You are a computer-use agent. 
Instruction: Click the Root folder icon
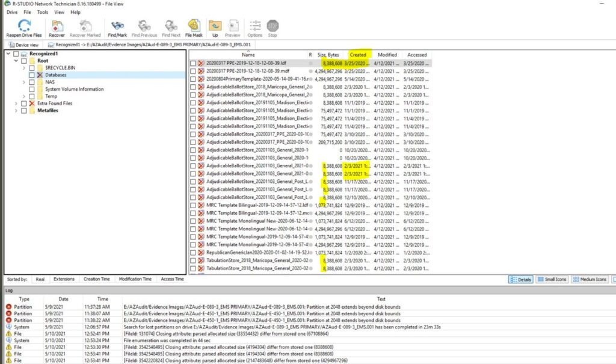coord(32,61)
